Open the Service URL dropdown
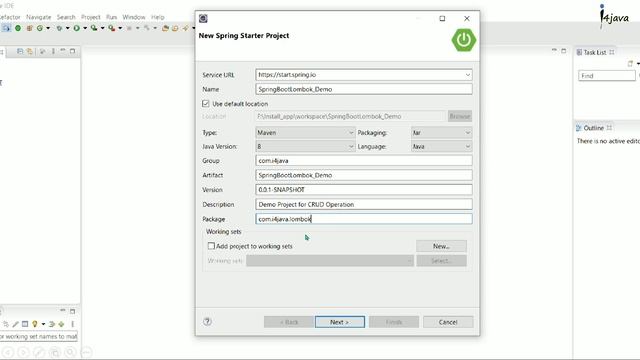 [x=468, y=75]
